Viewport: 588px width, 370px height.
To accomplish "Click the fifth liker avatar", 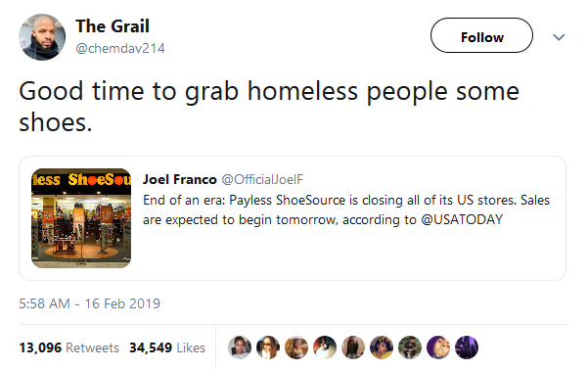I will click(353, 347).
